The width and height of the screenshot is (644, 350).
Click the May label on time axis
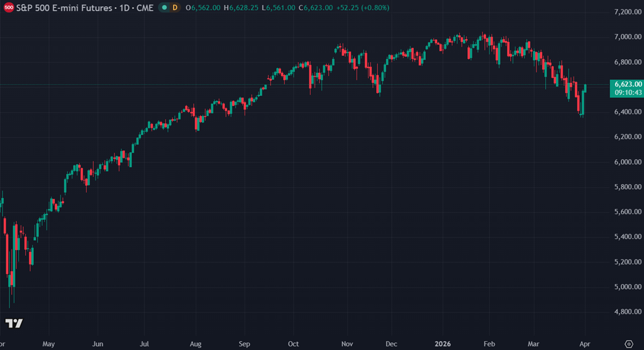coord(49,344)
